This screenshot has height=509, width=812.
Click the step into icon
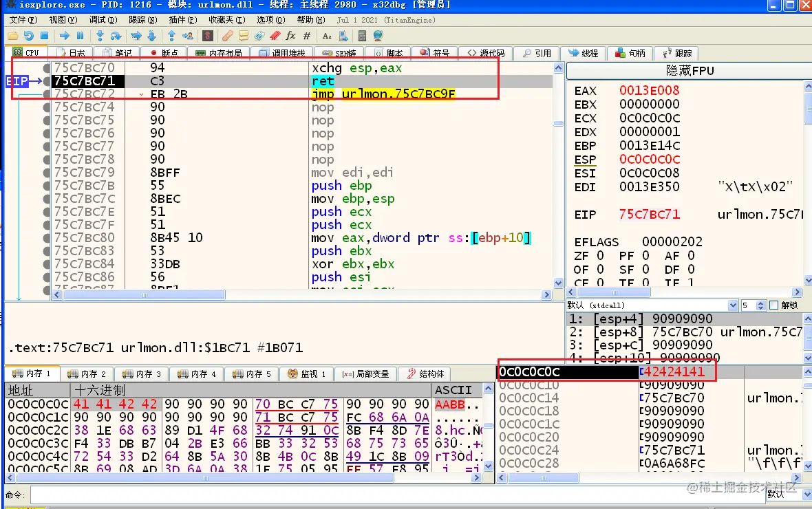click(x=100, y=36)
